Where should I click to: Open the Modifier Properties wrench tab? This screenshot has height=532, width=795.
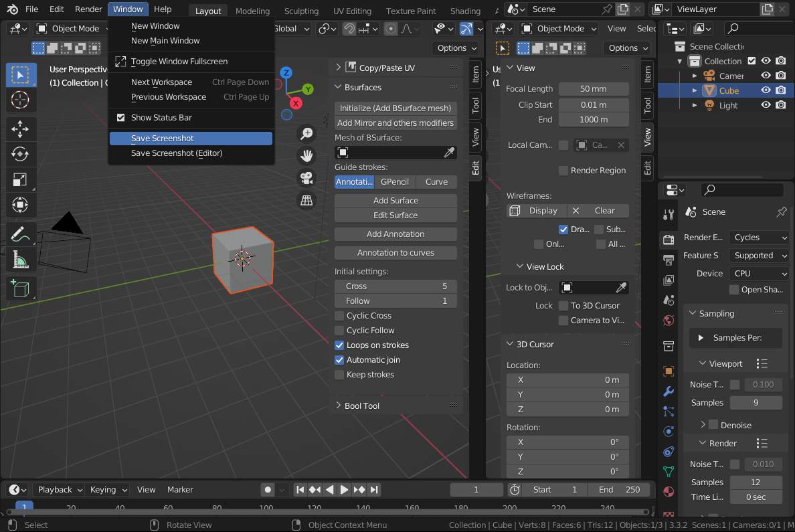point(668,391)
